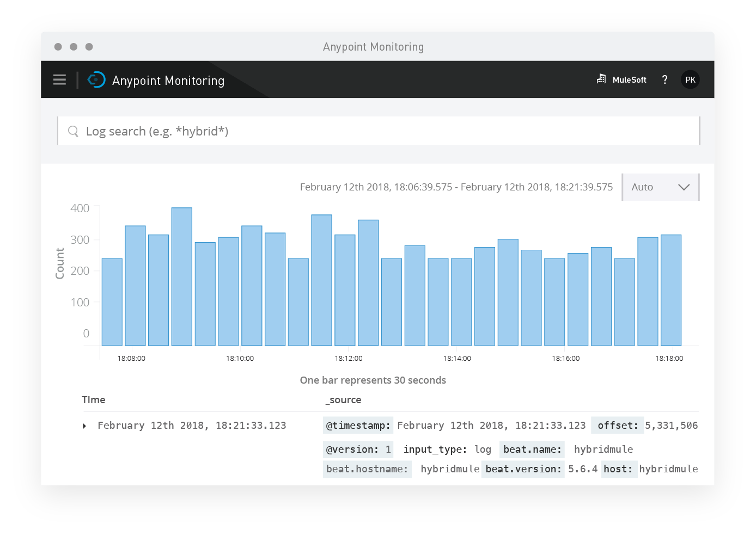Viewport: 756px width, 536px height.
Task: Open the help question mark
Action: point(664,79)
